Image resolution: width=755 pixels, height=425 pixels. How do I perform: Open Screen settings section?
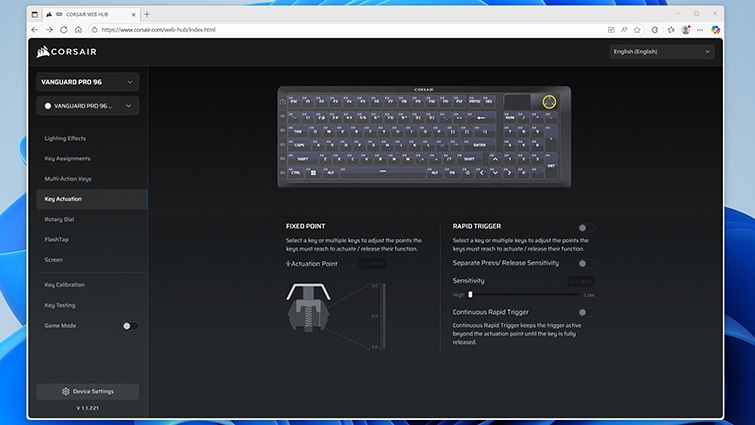click(x=53, y=259)
